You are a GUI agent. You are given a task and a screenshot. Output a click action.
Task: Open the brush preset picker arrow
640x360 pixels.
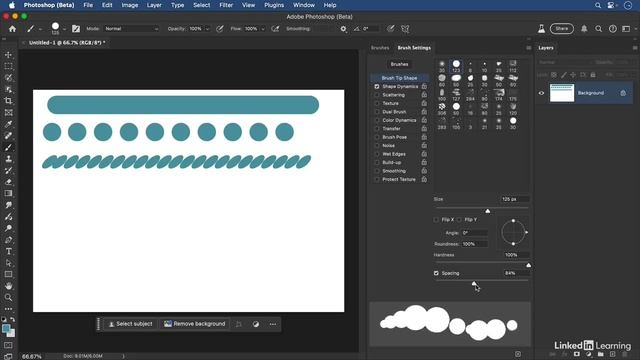[x=64, y=29]
